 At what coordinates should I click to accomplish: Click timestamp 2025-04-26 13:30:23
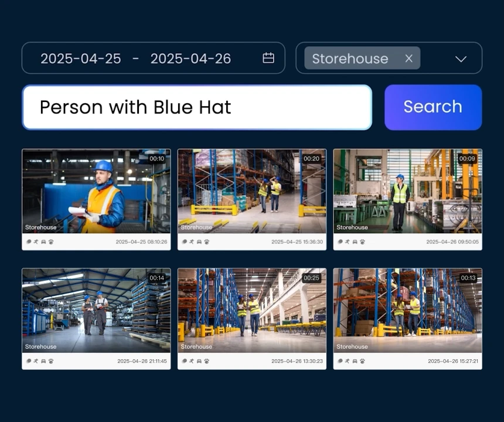click(x=297, y=361)
